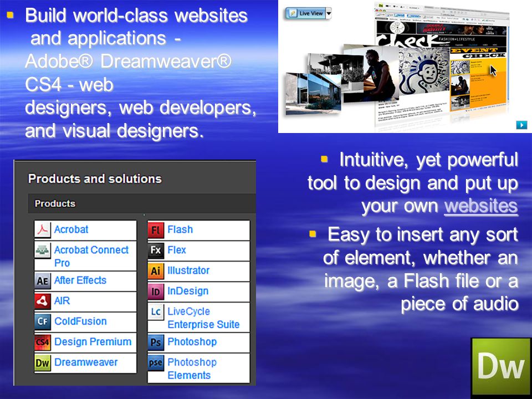
Task: Click the Intuitive, yet powerful text
Action: pos(428,160)
